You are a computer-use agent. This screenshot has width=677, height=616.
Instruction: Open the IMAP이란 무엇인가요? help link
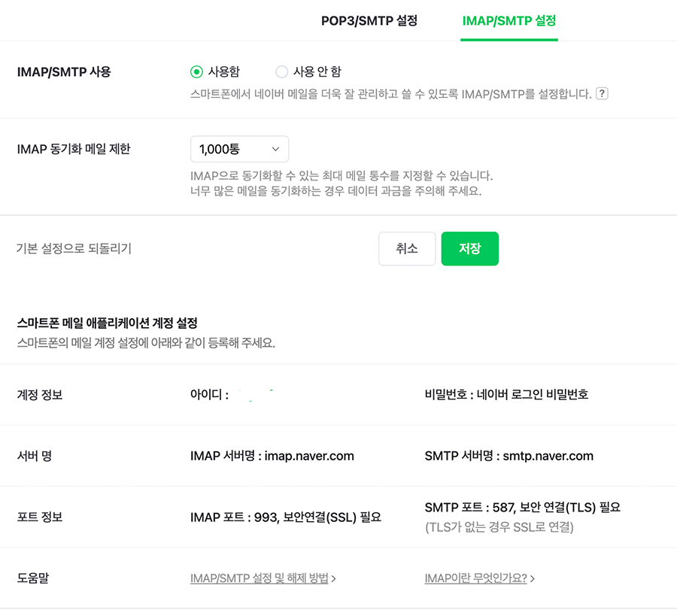pos(475,578)
